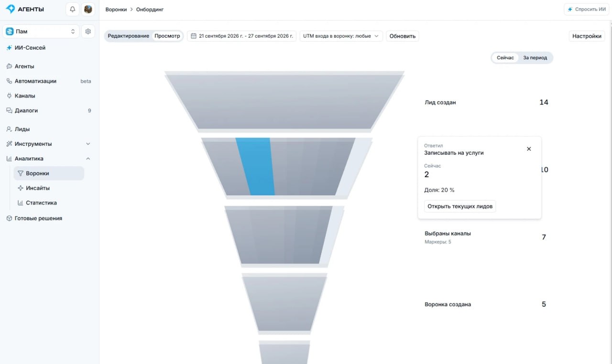Click the Воронки breadcrumb link

[x=116, y=10]
